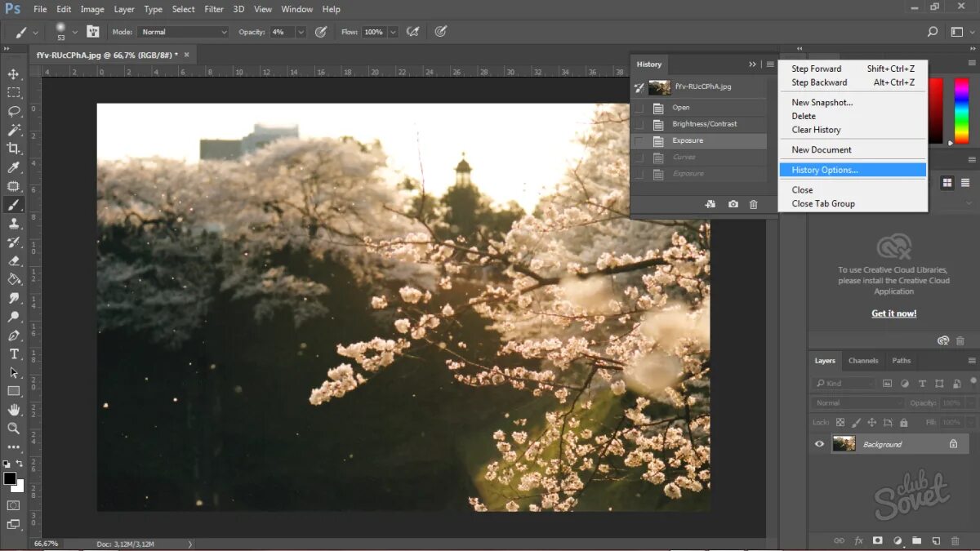Select the Horizontal Type tool
Screen dimensions: 980x551
14,353
